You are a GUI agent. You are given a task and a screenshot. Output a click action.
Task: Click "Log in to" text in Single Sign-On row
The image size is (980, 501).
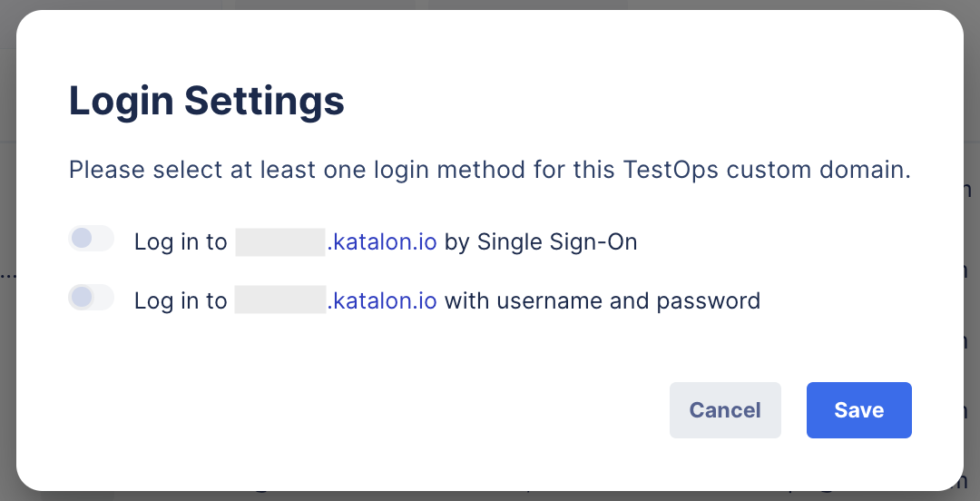click(181, 242)
